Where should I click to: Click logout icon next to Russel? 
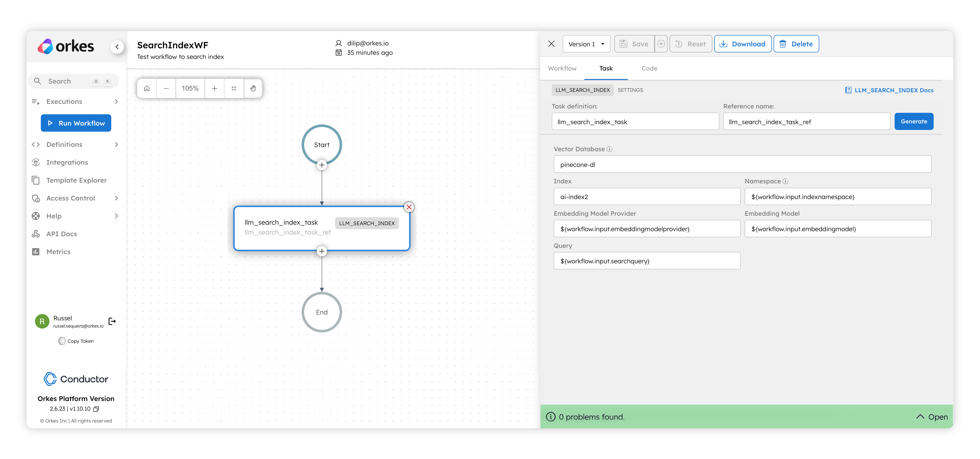(x=112, y=321)
